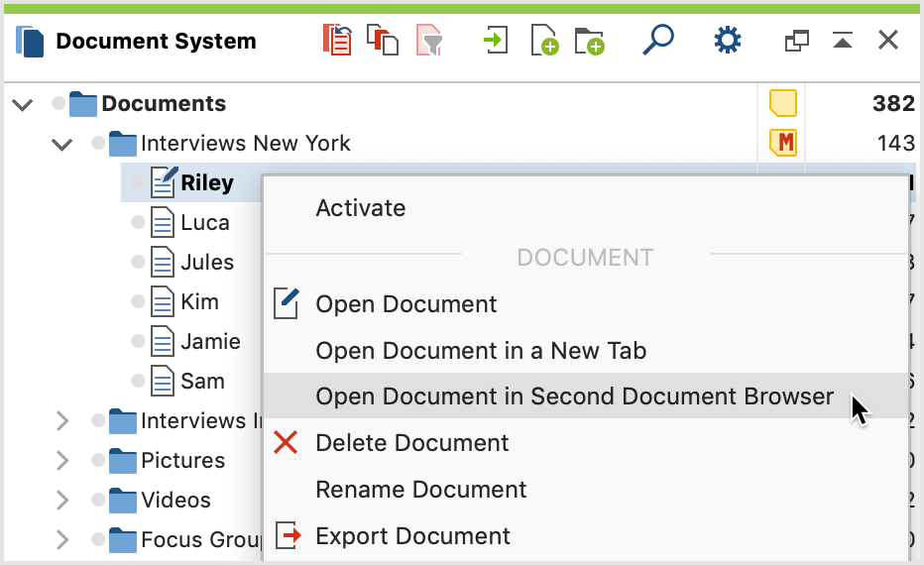Choose Delete Document from the menu
Image resolution: width=924 pixels, height=565 pixels.
click(585, 442)
